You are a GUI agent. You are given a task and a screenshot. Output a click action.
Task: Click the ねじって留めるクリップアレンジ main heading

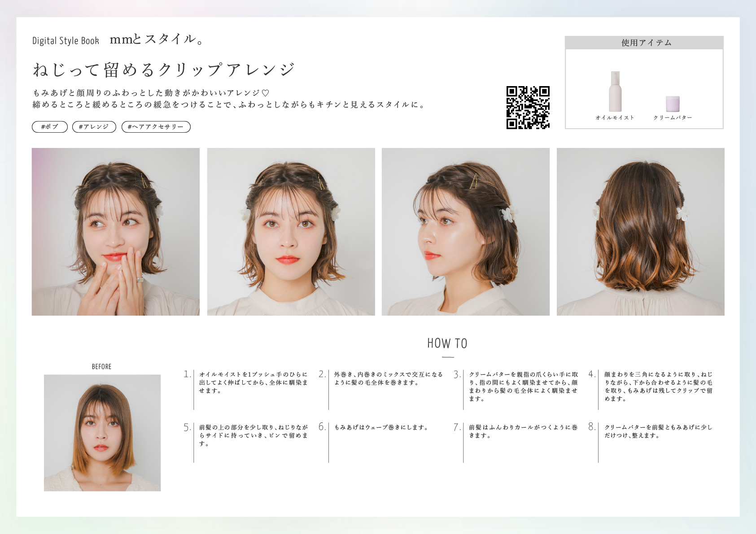coord(164,69)
